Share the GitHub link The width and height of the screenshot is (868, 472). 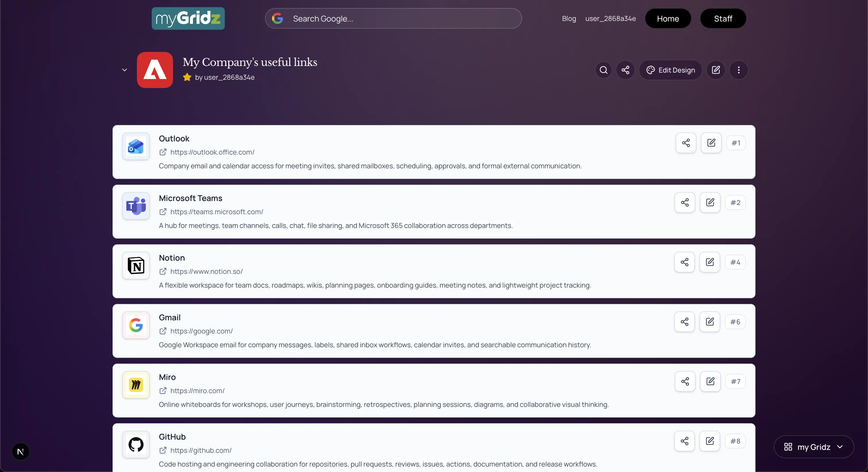point(684,441)
